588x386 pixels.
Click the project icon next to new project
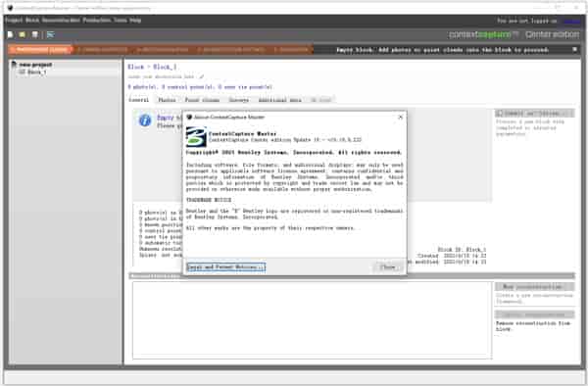pos(14,65)
